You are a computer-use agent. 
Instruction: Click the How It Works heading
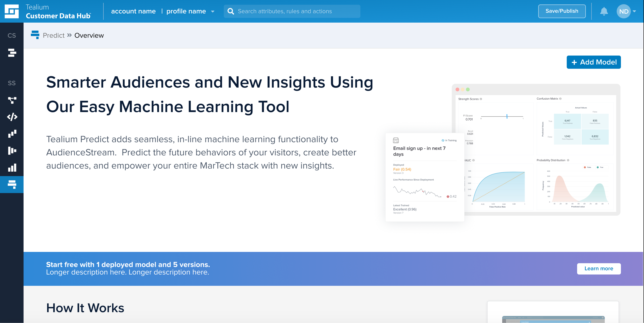[x=85, y=308]
